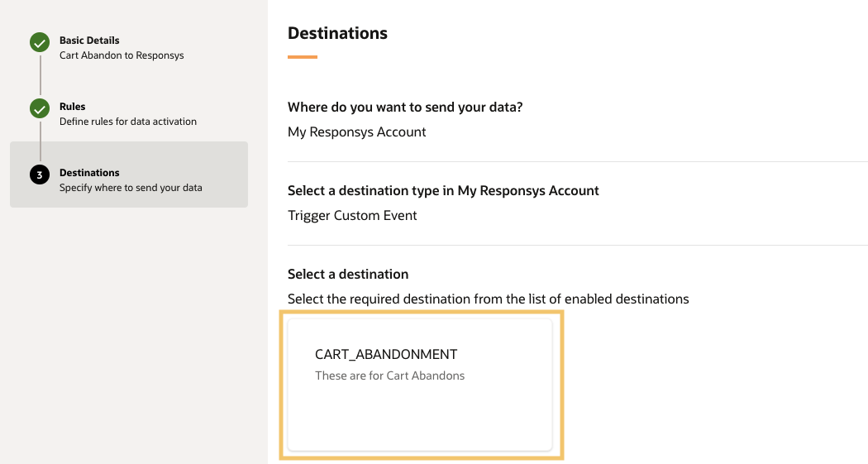Image resolution: width=868 pixels, height=464 pixels.
Task: Click the 'Select the required destination' helper text
Action: click(x=488, y=299)
